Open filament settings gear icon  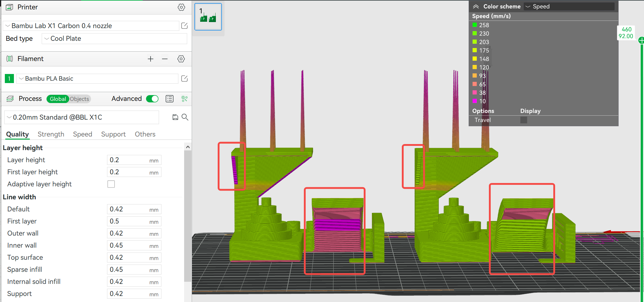coord(181,59)
